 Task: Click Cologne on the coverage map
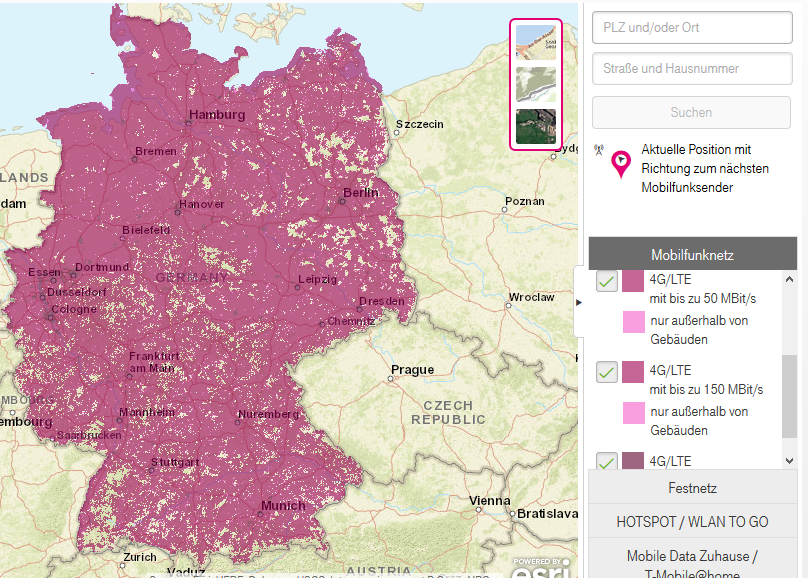point(74,309)
